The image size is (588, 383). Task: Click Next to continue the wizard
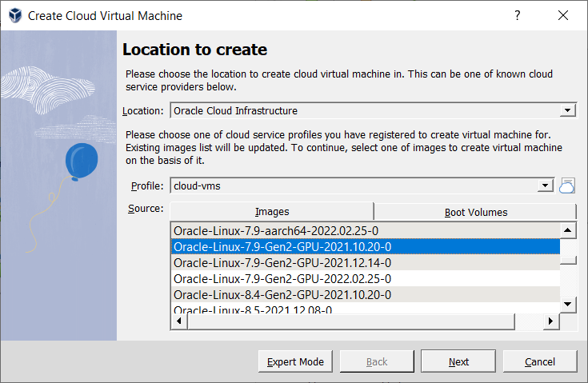[458, 361]
